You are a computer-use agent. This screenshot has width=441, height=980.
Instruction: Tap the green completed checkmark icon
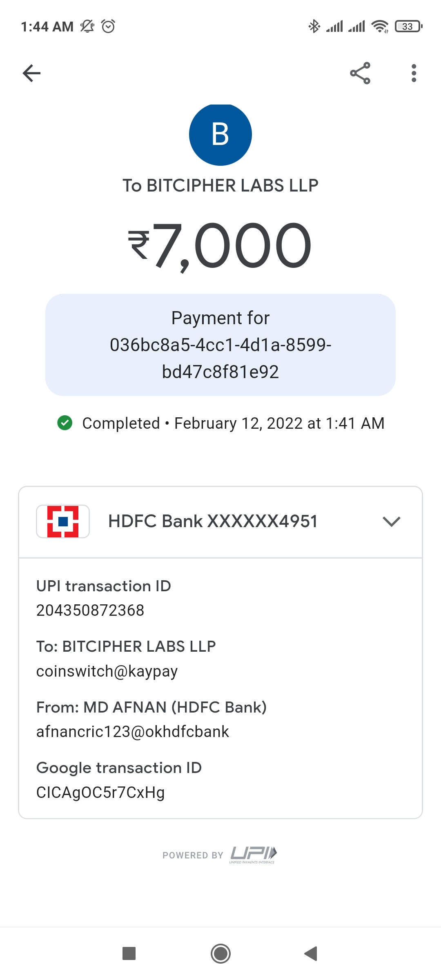(x=65, y=423)
